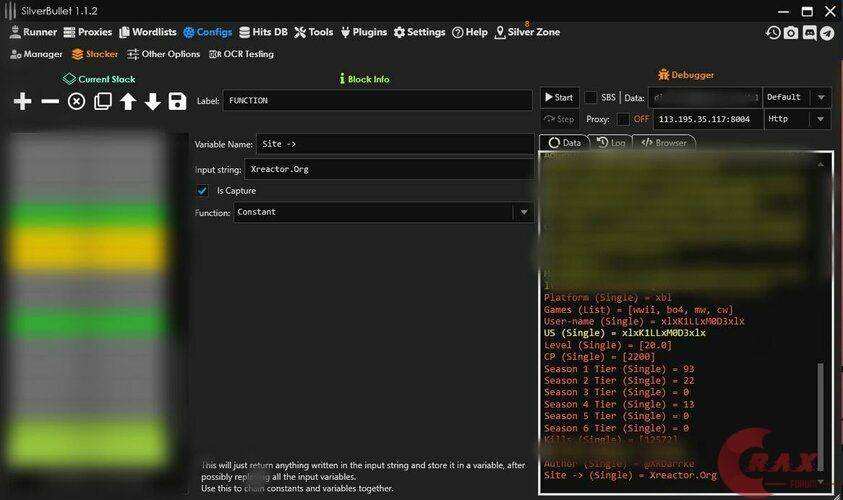Open the Other Options section
Screen dimensions: 843x500
tap(163, 54)
